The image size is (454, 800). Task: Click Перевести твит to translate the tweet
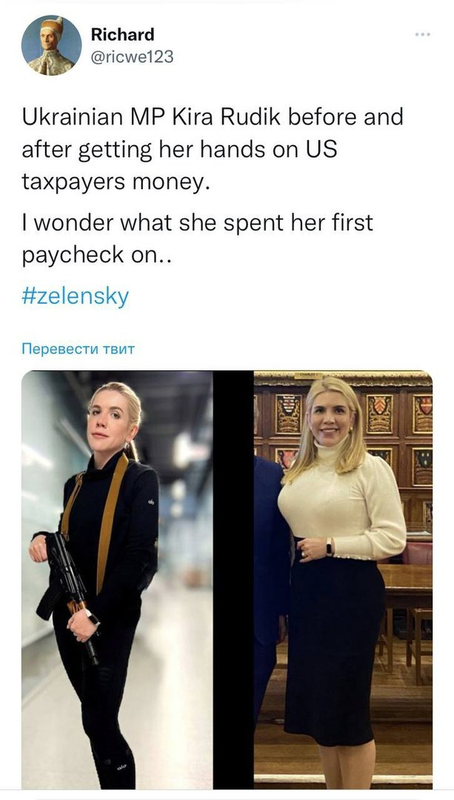pos(78,349)
